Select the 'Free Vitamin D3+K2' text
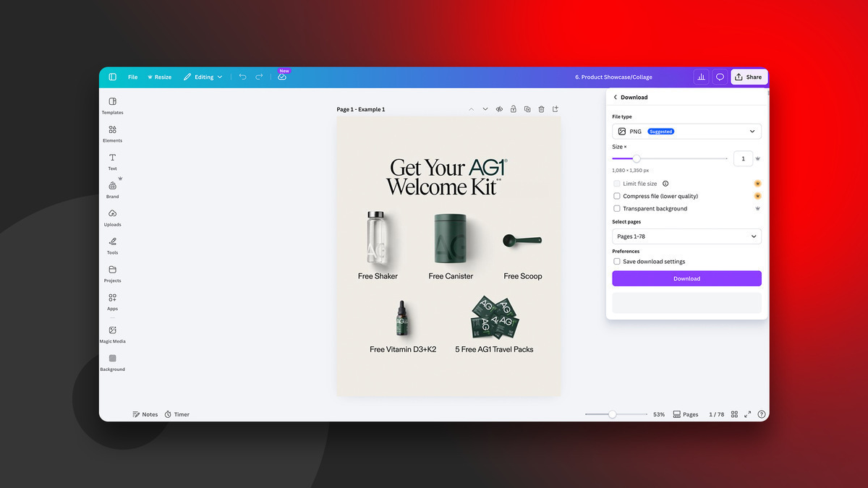 click(x=403, y=349)
